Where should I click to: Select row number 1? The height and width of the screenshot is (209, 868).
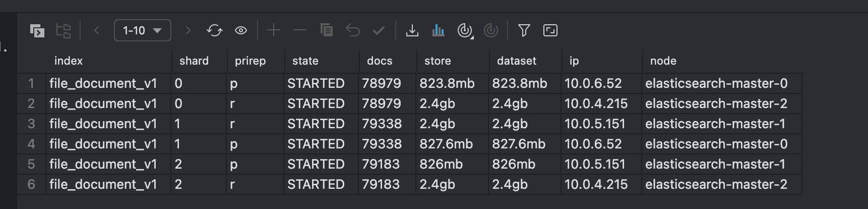(31, 83)
